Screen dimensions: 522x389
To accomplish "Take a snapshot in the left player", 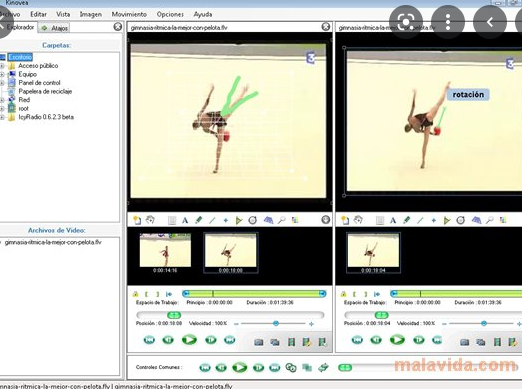I will pyautogui.click(x=259, y=342).
